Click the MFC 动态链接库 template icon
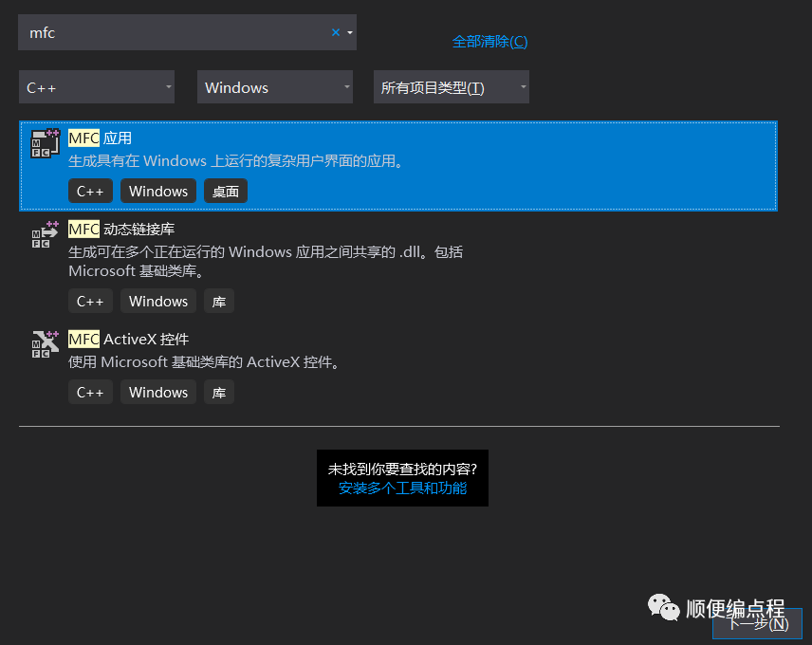This screenshot has width=812, height=645. [x=45, y=234]
